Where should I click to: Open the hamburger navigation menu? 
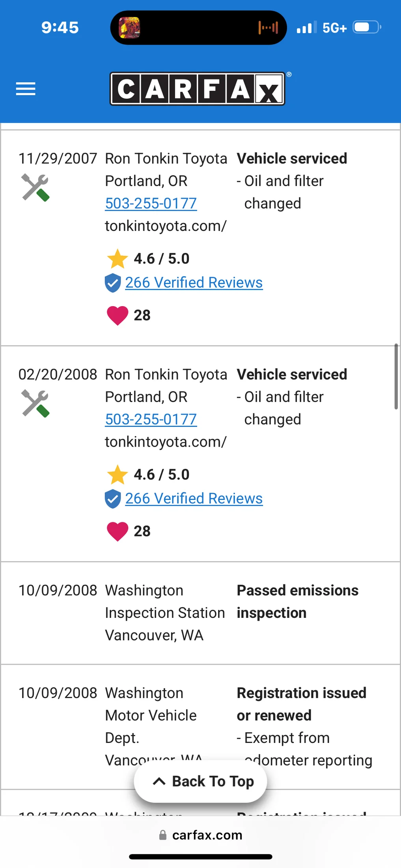26,89
